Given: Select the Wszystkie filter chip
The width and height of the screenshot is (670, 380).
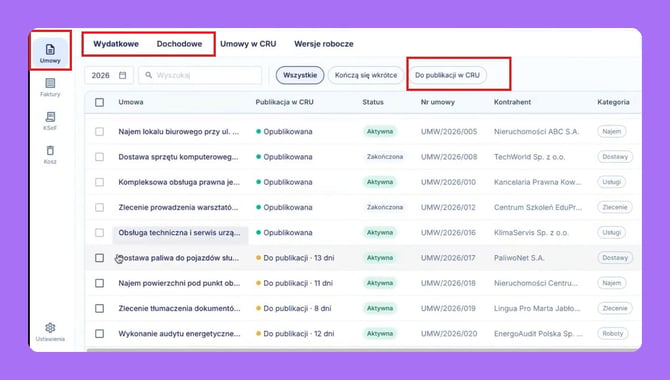Looking at the screenshot, I should coord(300,75).
